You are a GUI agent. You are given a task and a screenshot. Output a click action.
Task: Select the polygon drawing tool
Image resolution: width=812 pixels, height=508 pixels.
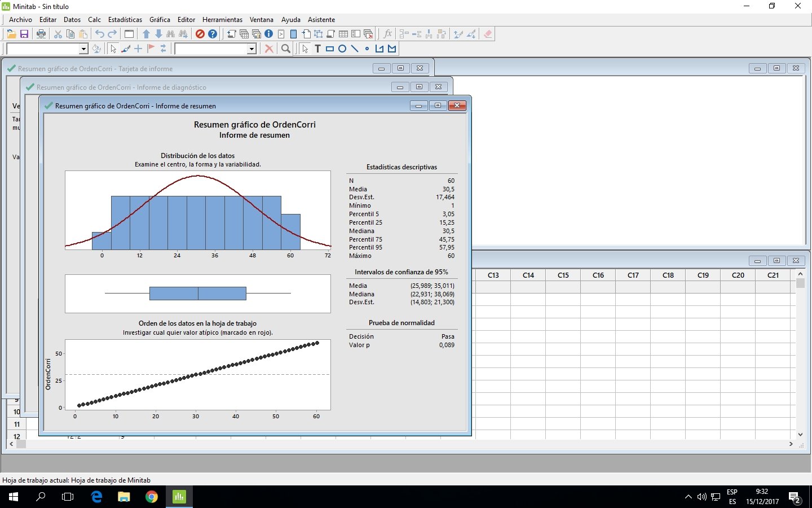(x=392, y=49)
